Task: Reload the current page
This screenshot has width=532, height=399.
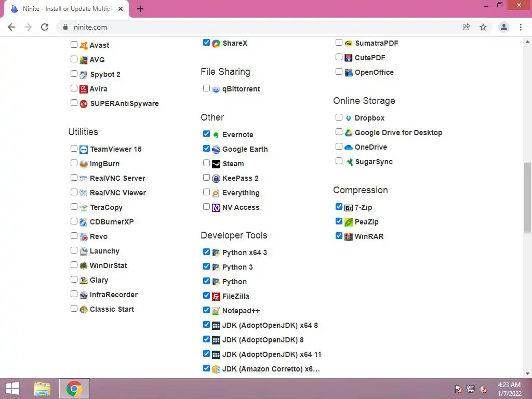Action: 45,27
